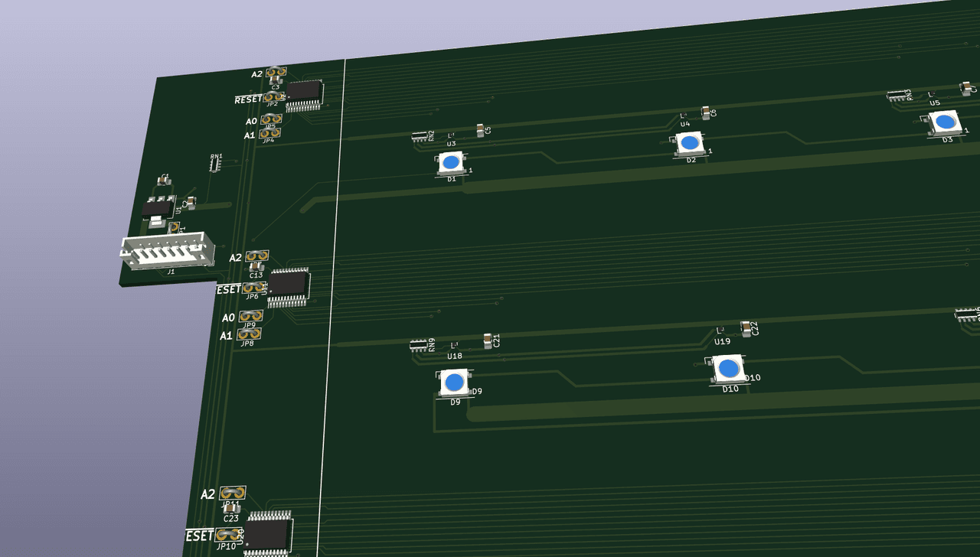Viewport: 980px width, 557px height.
Task: Select the U1 voltage regulator
Action: coord(158,208)
